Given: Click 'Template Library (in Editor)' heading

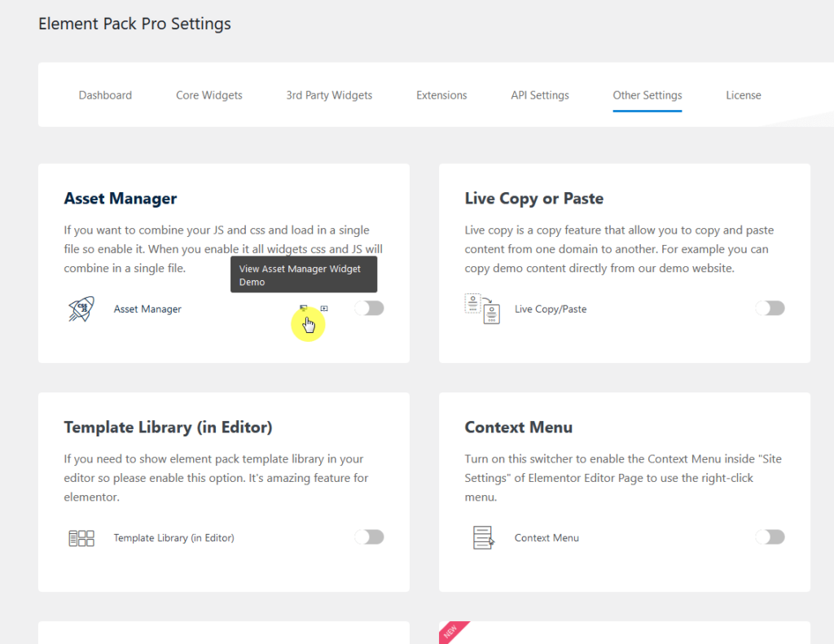Looking at the screenshot, I should pyautogui.click(x=168, y=427).
